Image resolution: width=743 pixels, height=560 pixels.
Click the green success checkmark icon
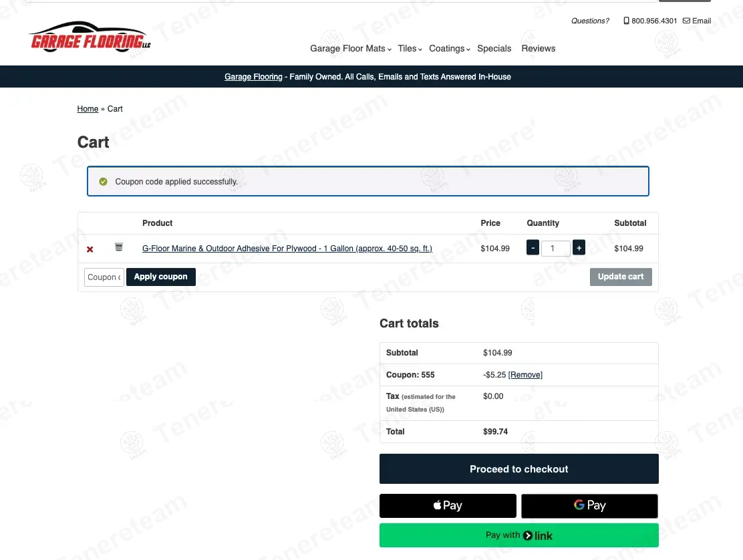pyautogui.click(x=104, y=182)
